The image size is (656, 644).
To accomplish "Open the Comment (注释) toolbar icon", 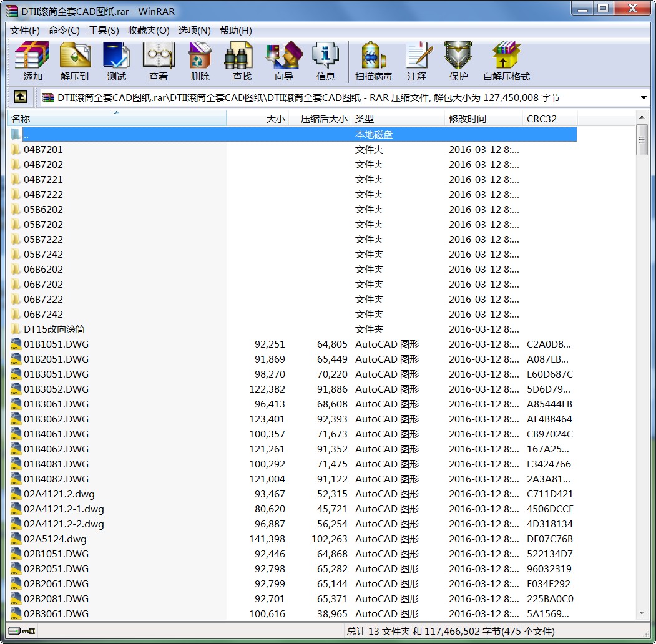I will (417, 61).
